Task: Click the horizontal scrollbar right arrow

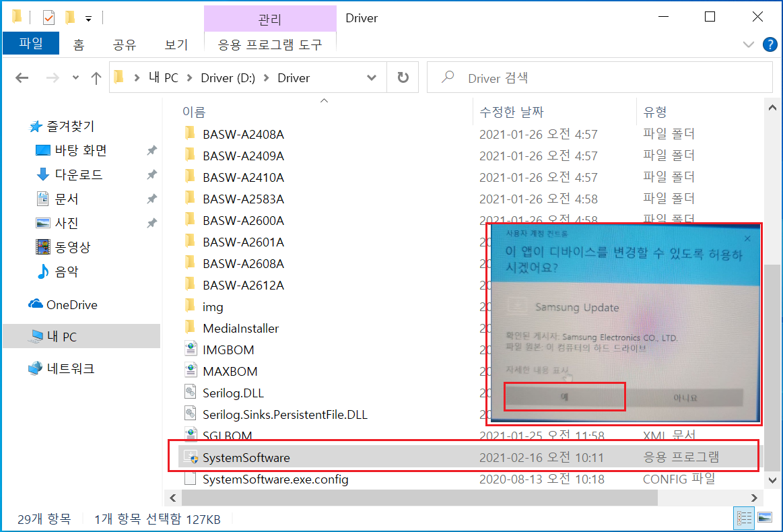Action: pyautogui.click(x=755, y=498)
